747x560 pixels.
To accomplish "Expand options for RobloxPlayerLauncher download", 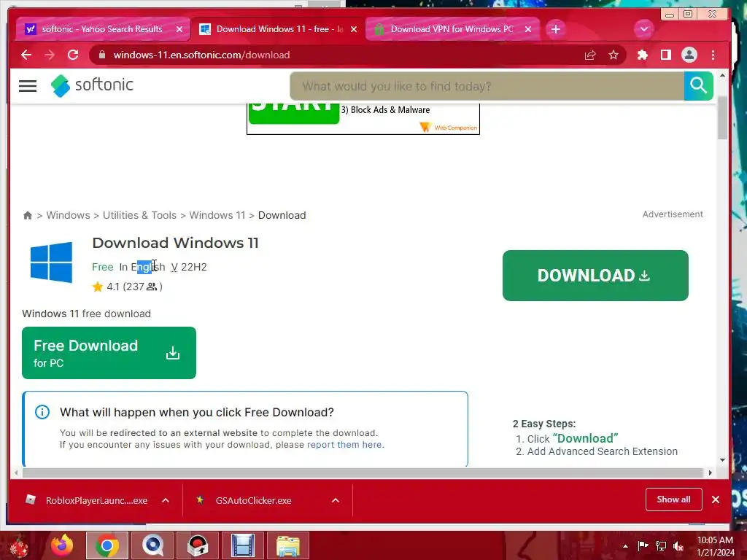I will click(166, 500).
